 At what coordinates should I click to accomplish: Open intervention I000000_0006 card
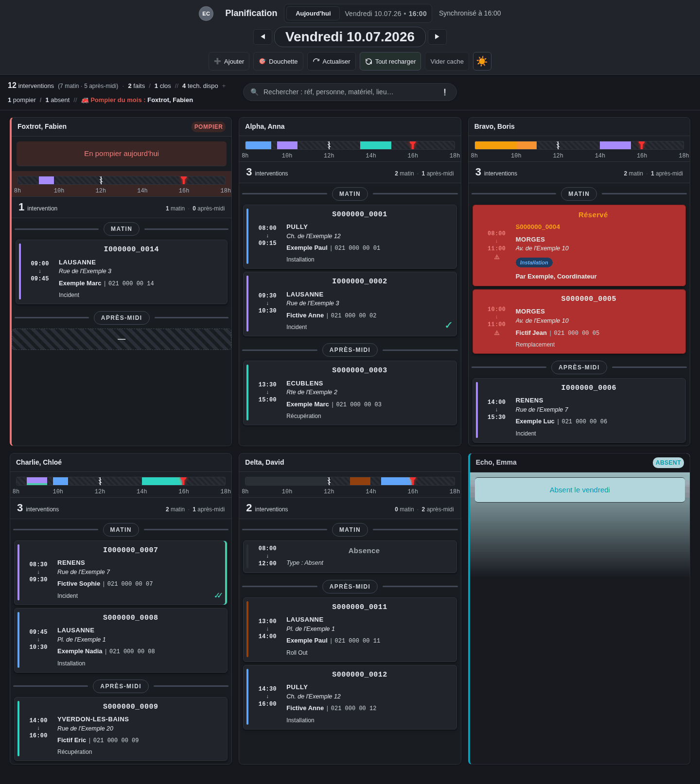click(x=579, y=410)
